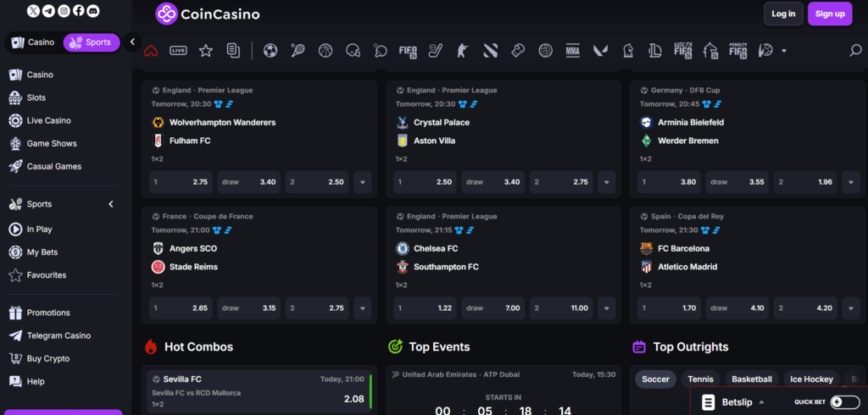
Task: Switch to Casino in the Casino/Sports toggle
Action: tap(34, 42)
